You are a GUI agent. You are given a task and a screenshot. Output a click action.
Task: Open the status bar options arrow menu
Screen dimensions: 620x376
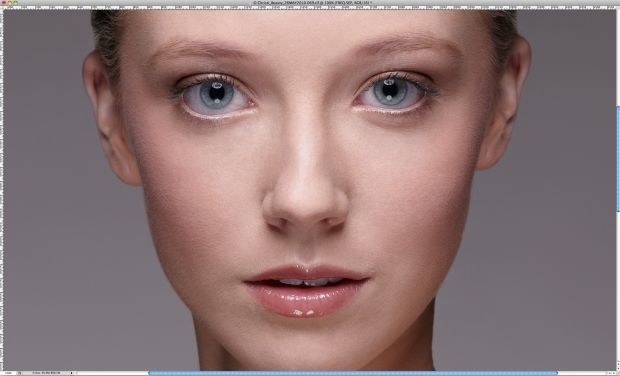click(x=72, y=373)
